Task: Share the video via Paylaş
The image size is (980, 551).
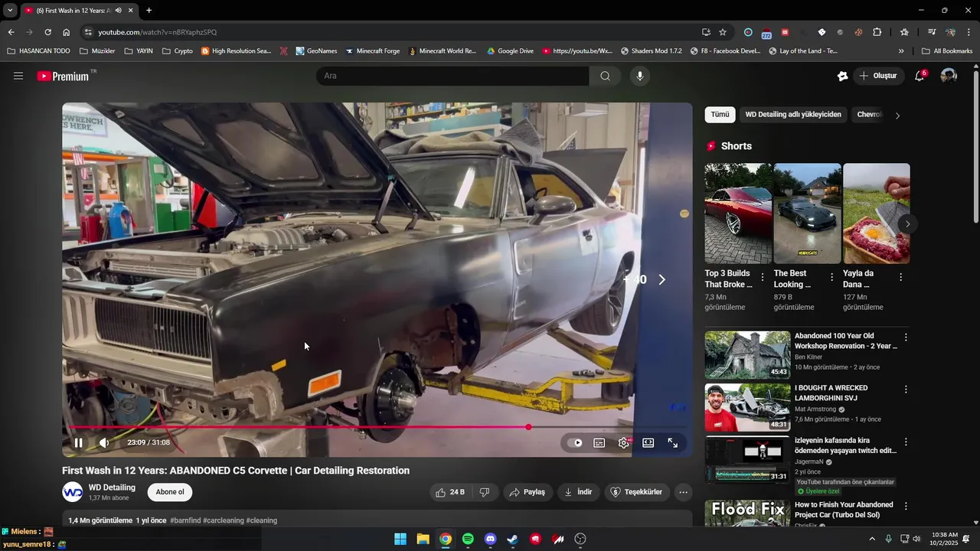Action: pos(528,492)
